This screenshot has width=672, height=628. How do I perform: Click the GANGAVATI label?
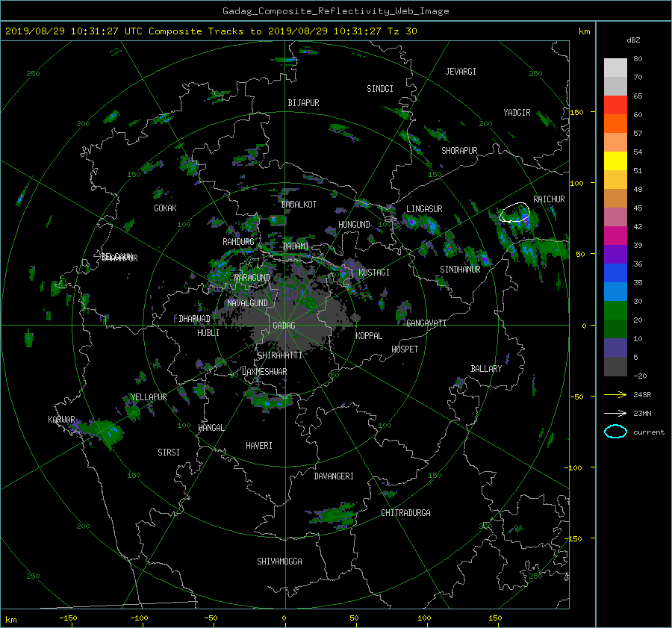[x=426, y=323]
